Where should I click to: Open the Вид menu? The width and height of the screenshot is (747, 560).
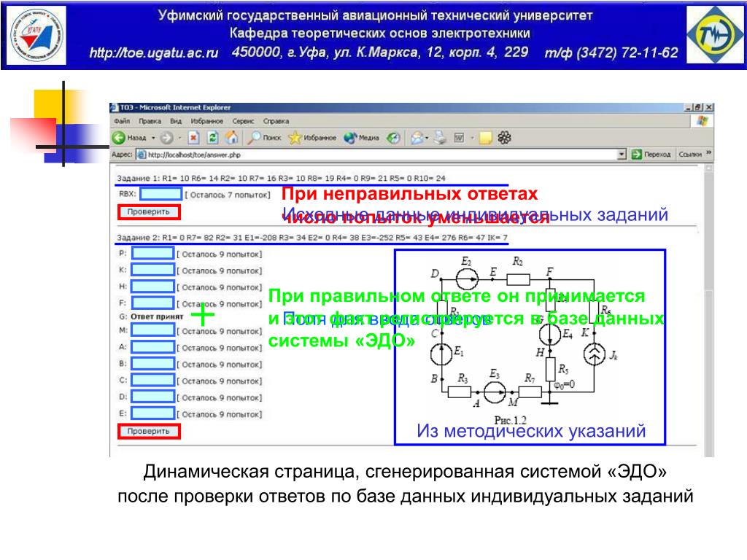pos(176,121)
